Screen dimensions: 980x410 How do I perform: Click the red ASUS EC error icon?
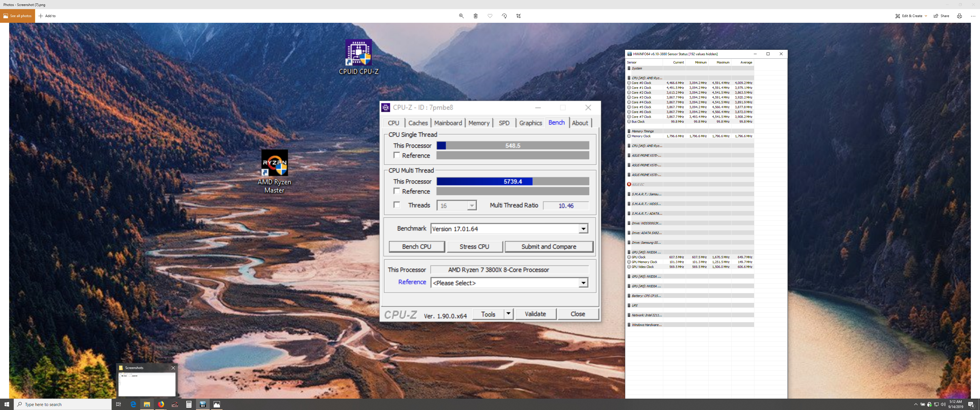629,184
